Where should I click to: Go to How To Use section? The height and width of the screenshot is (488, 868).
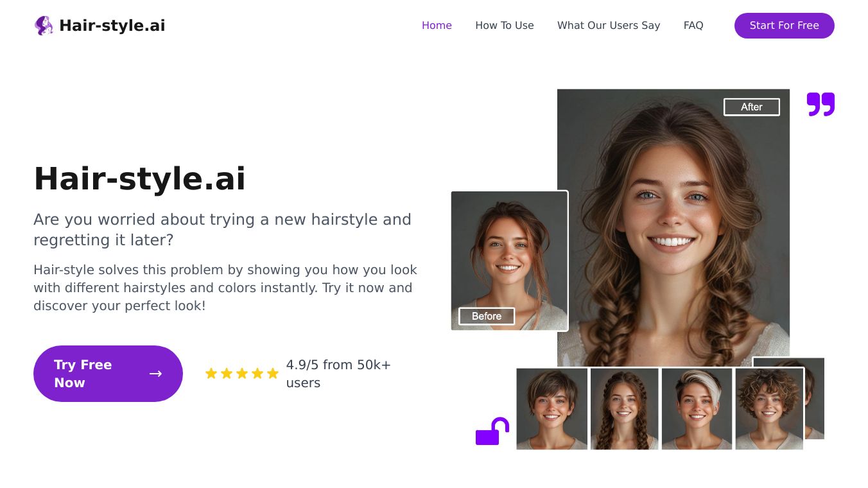505,26
